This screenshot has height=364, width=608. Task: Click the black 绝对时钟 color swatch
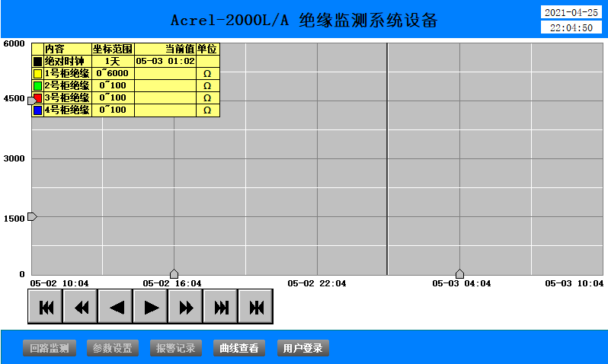[x=37, y=61]
